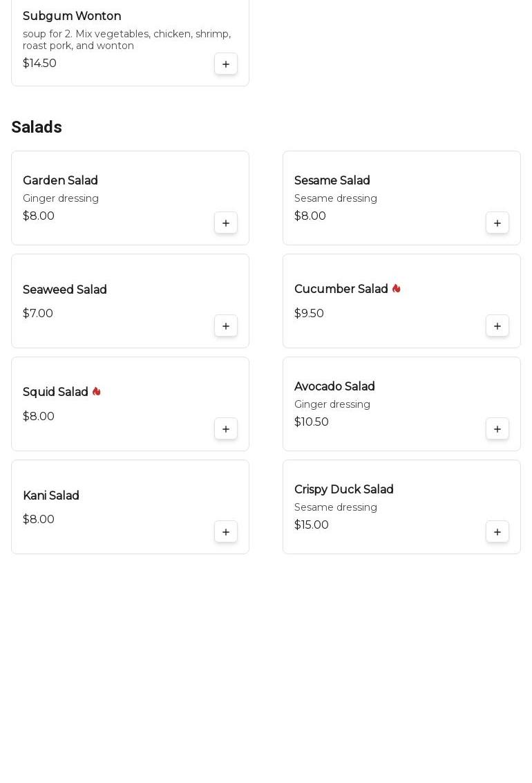
Task: Select the Avocado Salad title
Action: coord(334,387)
